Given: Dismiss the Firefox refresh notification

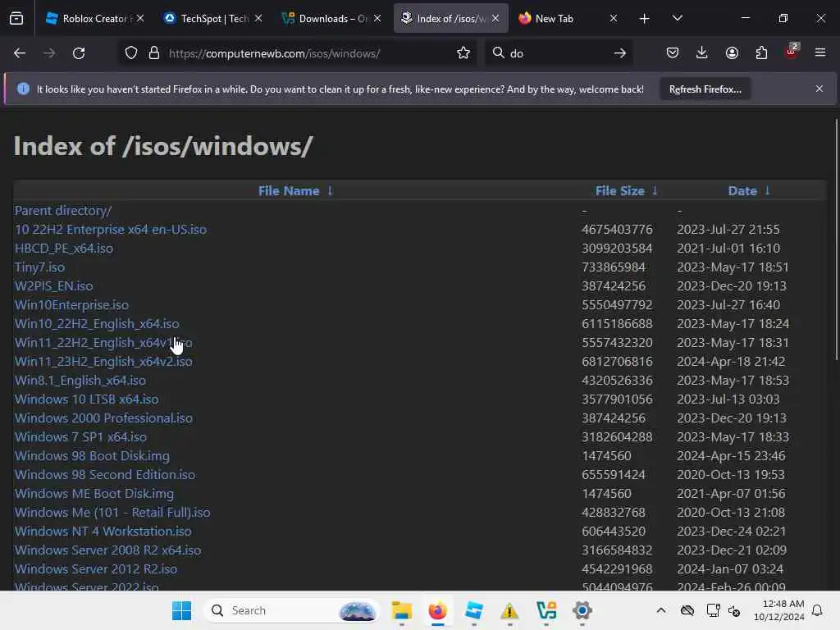Looking at the screenshot, I should (x=819, y=89).
